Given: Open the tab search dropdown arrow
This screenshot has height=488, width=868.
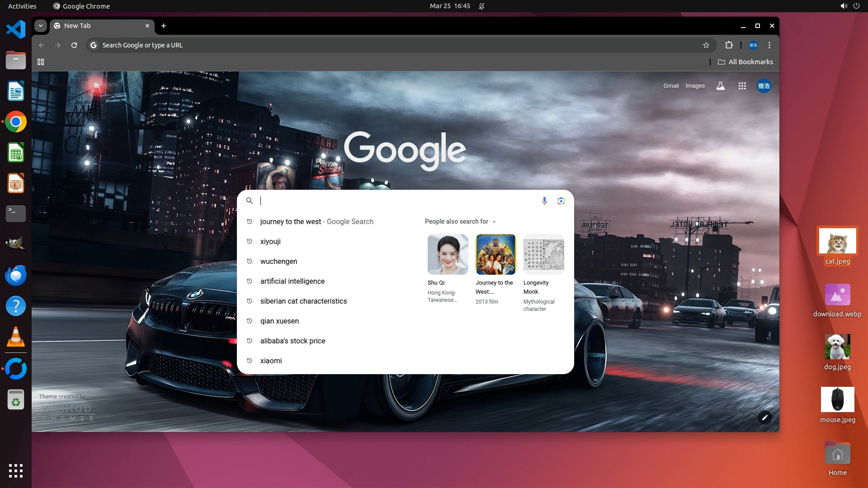Looking at the screenshot, I should [x=41, y=26].
